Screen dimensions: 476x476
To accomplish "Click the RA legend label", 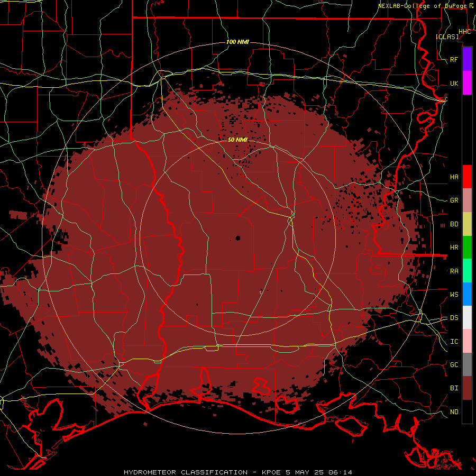I will (454, 271).
